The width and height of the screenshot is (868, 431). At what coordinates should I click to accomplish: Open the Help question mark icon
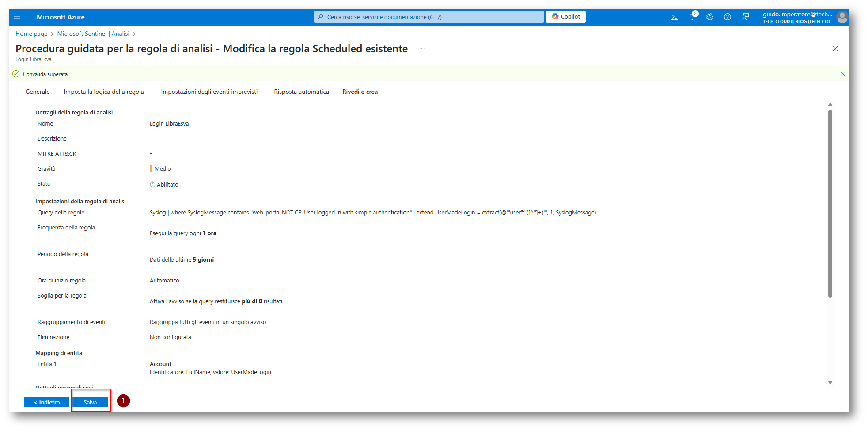728,17
